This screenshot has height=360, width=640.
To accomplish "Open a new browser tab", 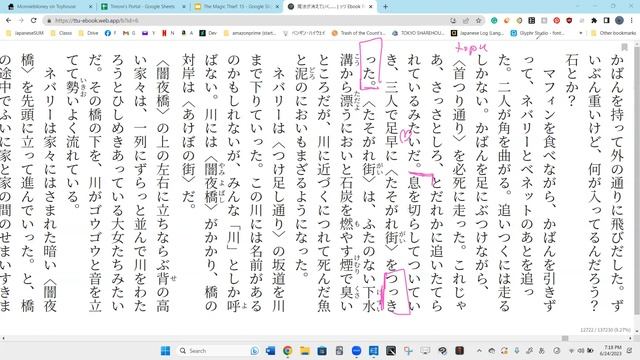I will pos(385,7).
